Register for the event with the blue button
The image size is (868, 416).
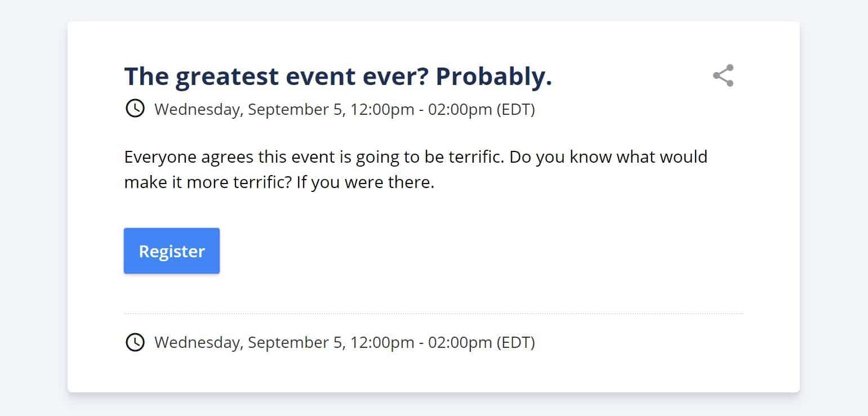[x=172, y=251]
